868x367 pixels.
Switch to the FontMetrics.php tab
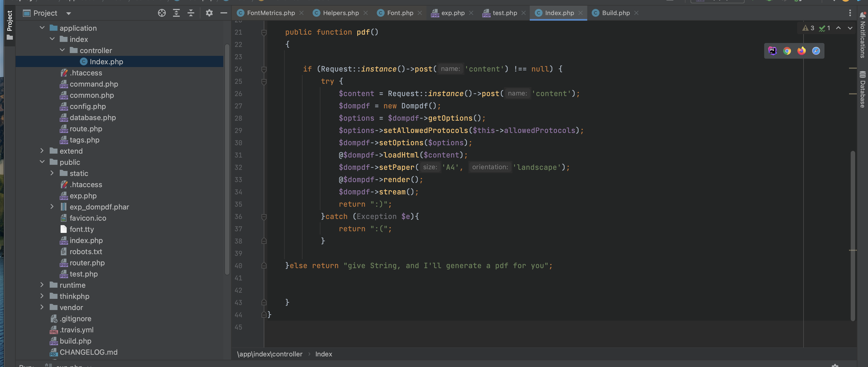270,13
